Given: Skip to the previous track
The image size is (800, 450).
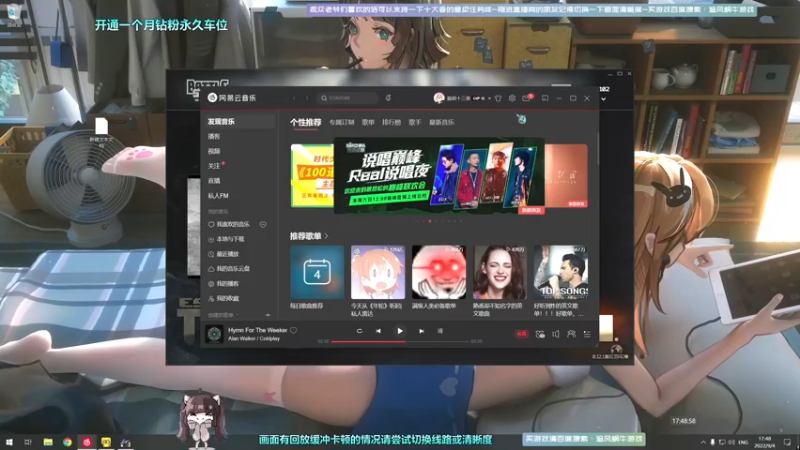Looking at the screenshot, I should [x=378, y=331].
